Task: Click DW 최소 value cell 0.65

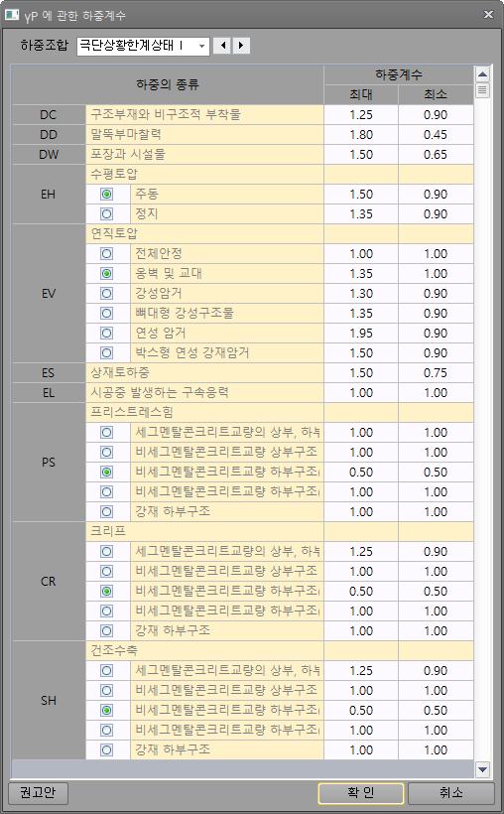Action: 436,155
